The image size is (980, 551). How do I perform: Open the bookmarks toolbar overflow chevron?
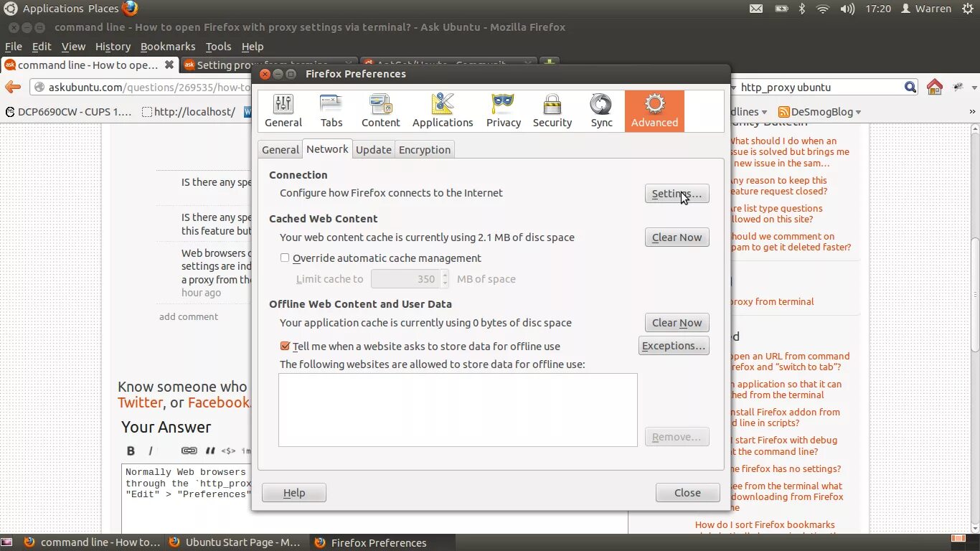(x=973, y=112)
